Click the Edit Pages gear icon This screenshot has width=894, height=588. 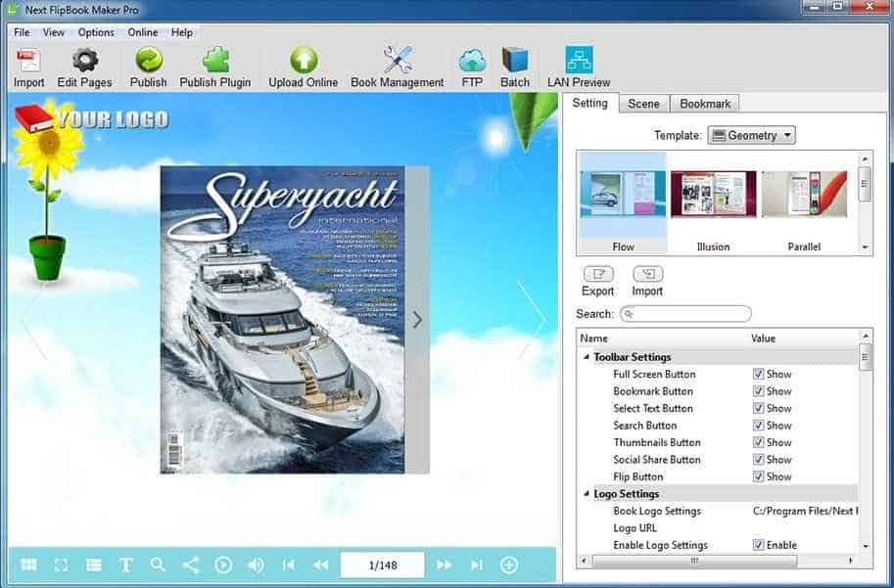click(85, 60)
